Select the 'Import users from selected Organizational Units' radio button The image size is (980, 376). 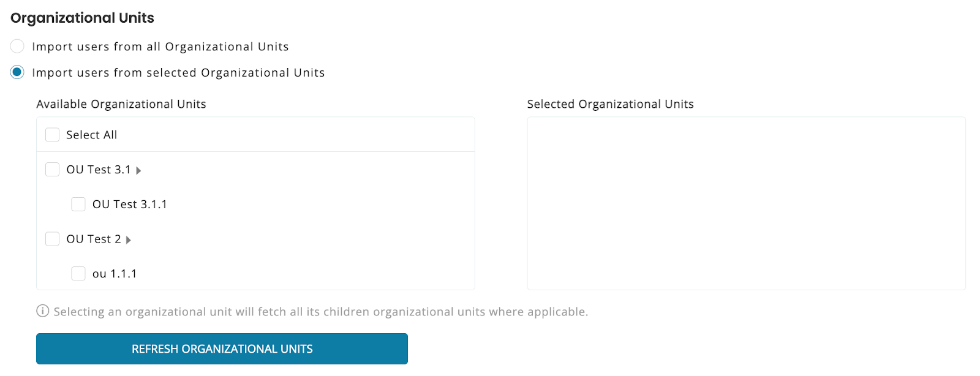click(x=17, y=72)
